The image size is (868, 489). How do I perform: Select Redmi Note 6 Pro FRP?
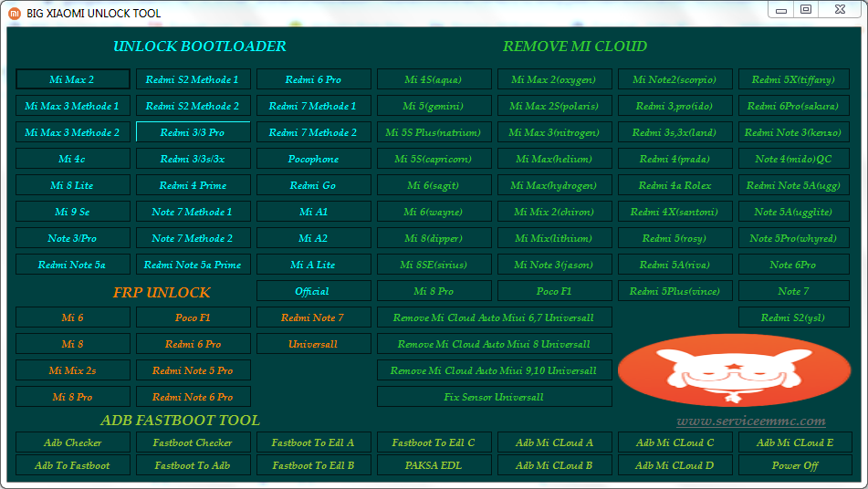pyautogui.click(x=193, y=397)
